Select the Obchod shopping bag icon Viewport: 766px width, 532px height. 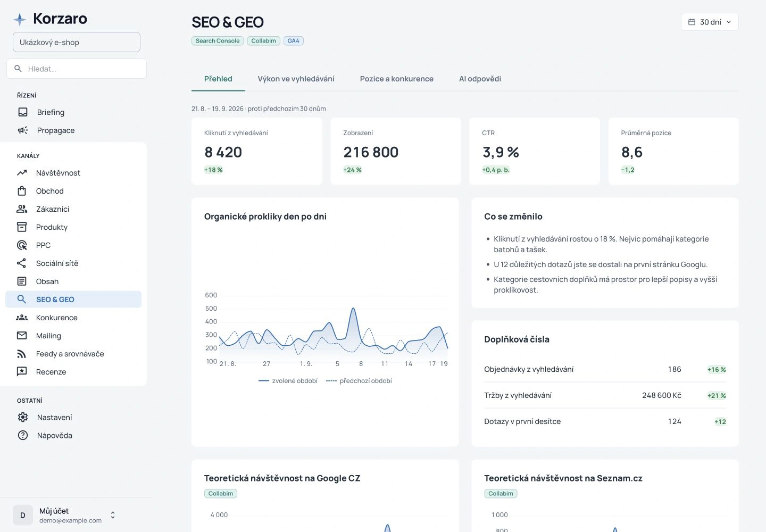tap(22, 191)
